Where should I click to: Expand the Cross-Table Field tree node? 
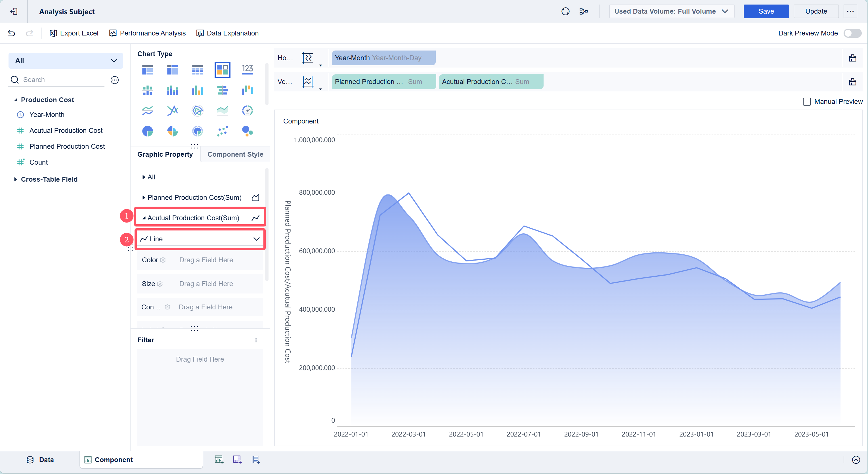tap(16, 179)
